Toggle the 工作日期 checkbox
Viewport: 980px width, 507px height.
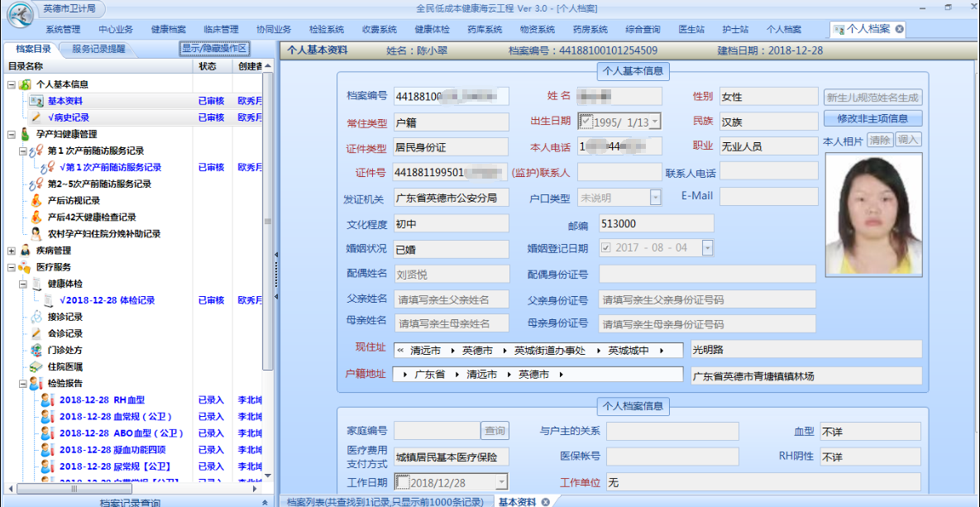(402, 482)
